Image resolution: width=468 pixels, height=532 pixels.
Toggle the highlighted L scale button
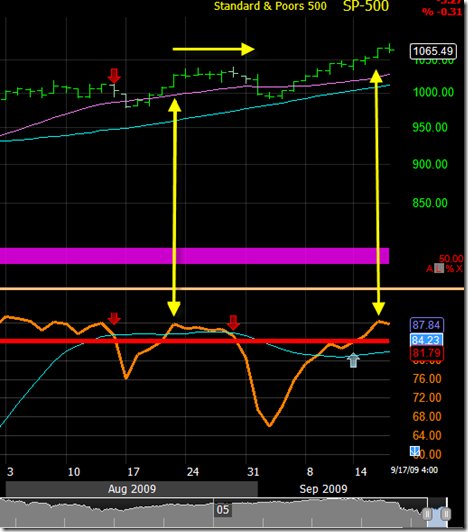(x=439, y=269)
